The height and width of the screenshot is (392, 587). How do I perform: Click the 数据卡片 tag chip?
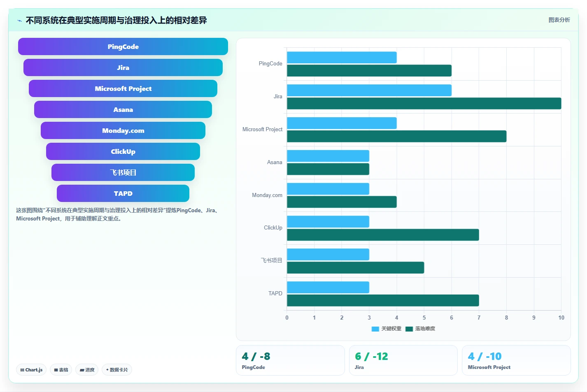coord(117,370)
